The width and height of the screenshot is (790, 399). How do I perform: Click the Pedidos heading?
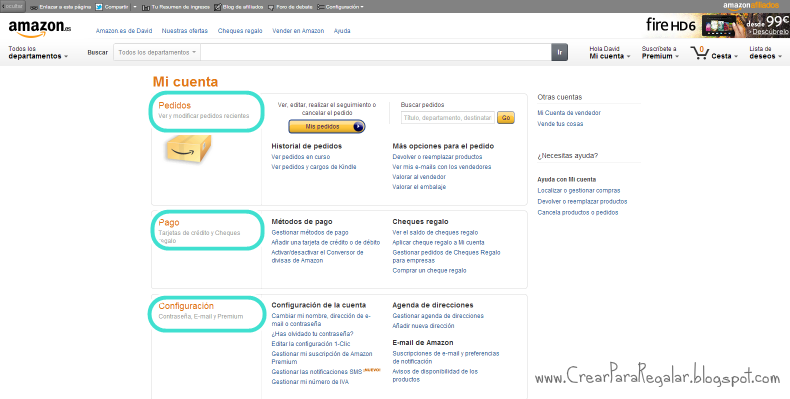175,105
